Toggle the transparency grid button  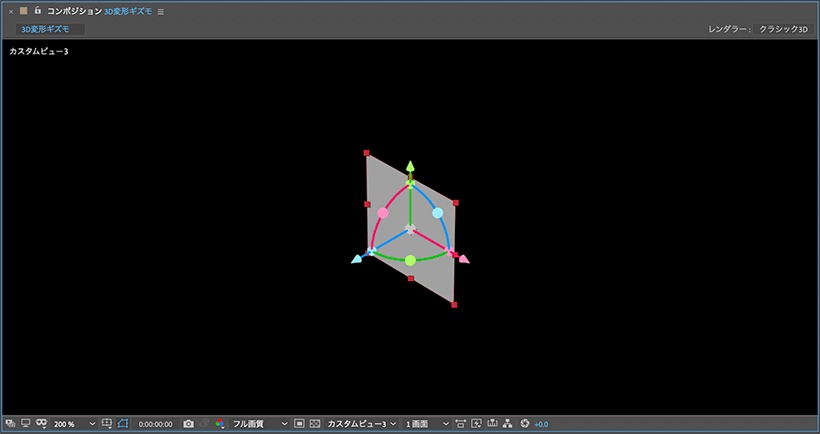pyautogui.click(x=314, y=424)
